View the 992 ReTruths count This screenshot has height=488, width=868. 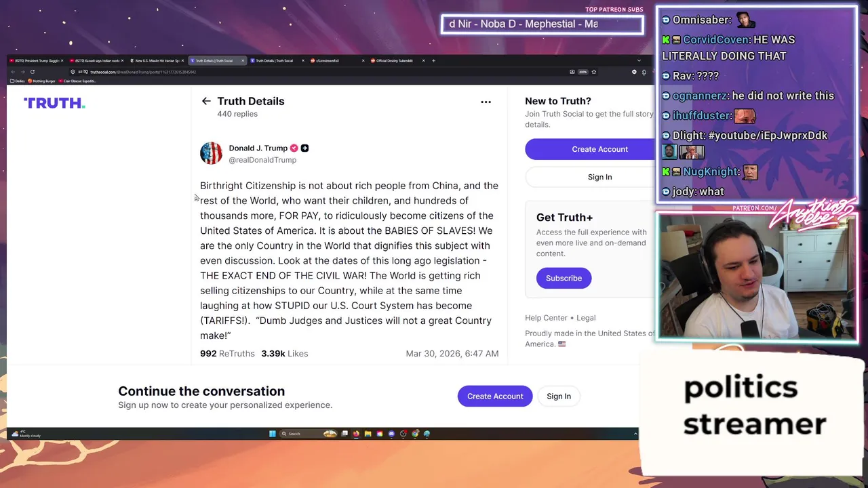pos(227,353)
